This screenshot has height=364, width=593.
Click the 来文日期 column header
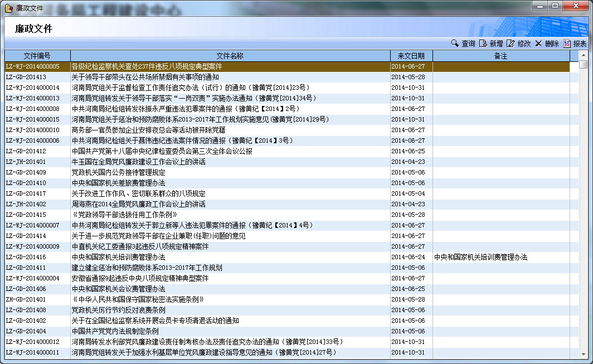pyautogui.click(x=411, y=56)
